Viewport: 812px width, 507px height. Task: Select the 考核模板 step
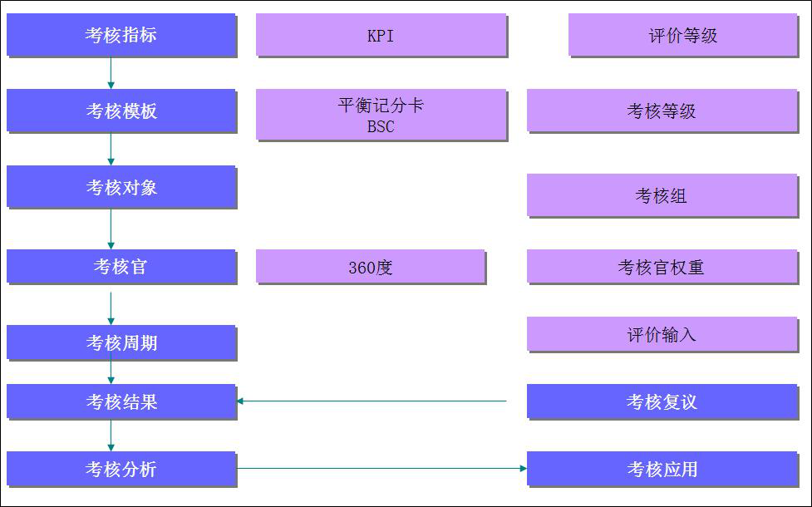coord(121,111)
